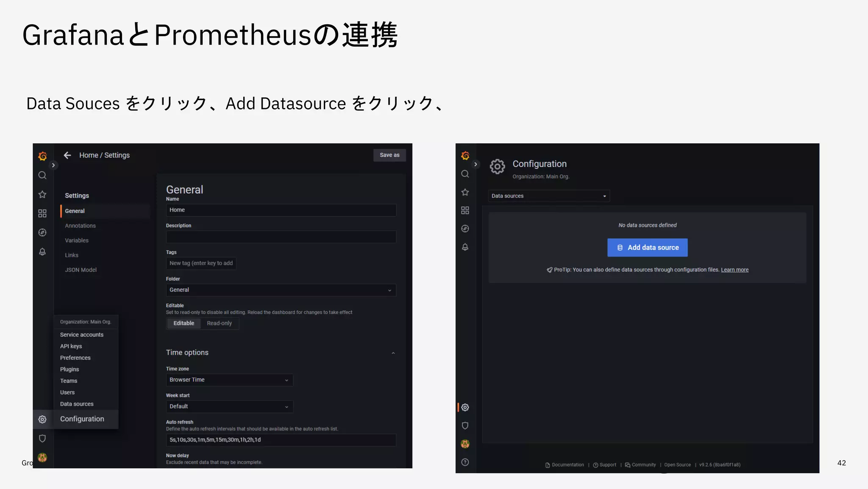Screen dimensions: 868x489
Task: Open search icon in Configuration window sidebar
Action: [465, 174]
